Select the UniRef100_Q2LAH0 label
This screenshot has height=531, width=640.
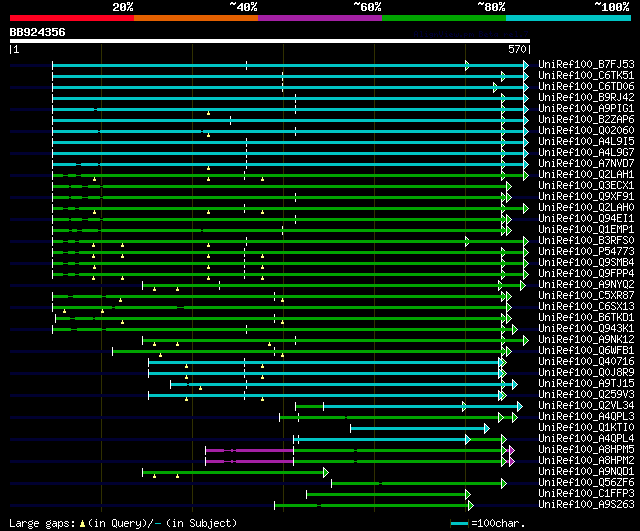click(x=586, y=208)
